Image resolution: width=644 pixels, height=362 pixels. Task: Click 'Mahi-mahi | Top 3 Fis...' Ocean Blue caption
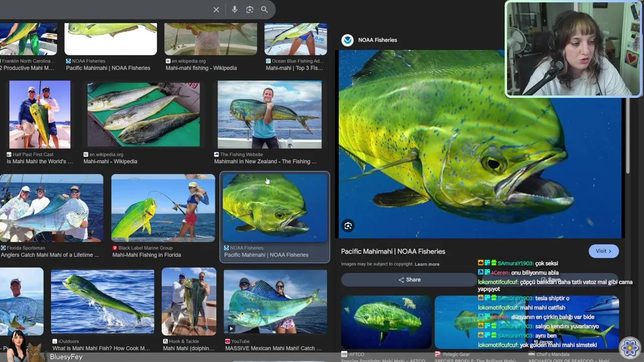pyautogui.click(x=294, y=68)
